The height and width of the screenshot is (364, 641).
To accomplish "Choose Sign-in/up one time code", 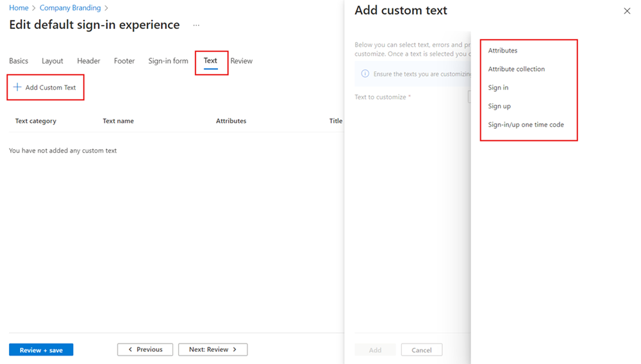I will click(x=526, y=124).
